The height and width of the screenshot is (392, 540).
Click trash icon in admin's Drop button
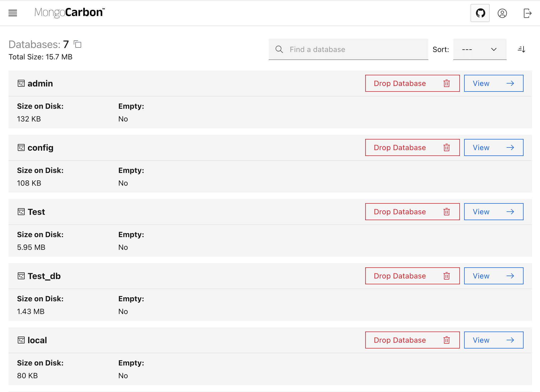[447, 84]
